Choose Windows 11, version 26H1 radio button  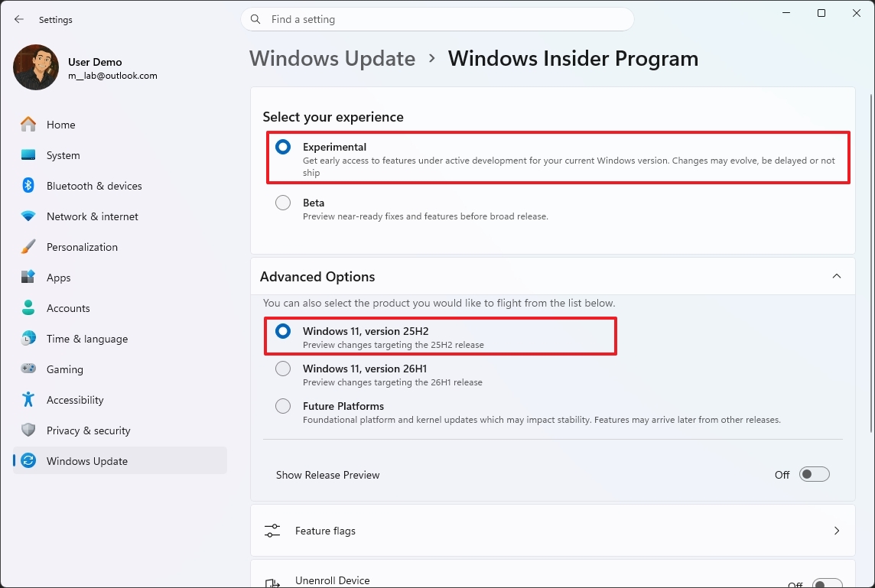point(283,369)
